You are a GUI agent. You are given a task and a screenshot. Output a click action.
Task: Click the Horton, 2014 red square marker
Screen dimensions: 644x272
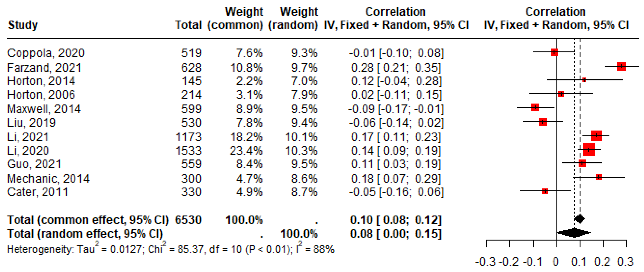pos(584,80)
